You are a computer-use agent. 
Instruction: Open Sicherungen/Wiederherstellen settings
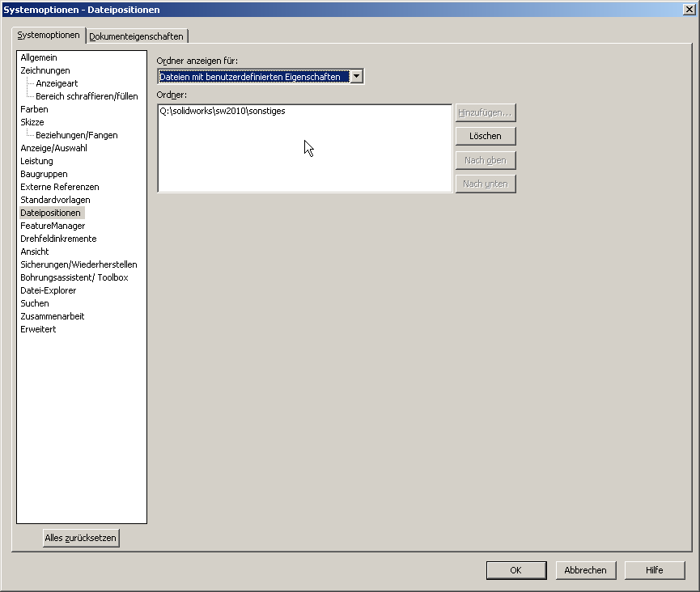pos(78,264)
